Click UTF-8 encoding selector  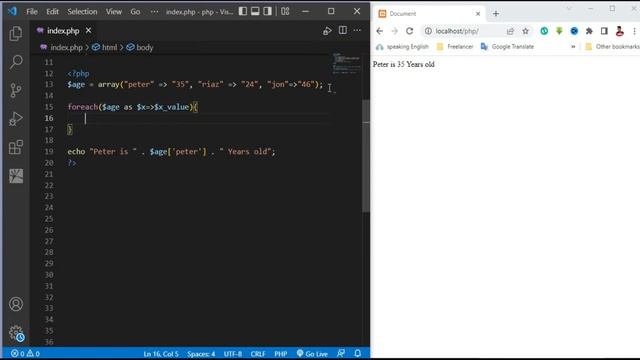click(233, 354)
